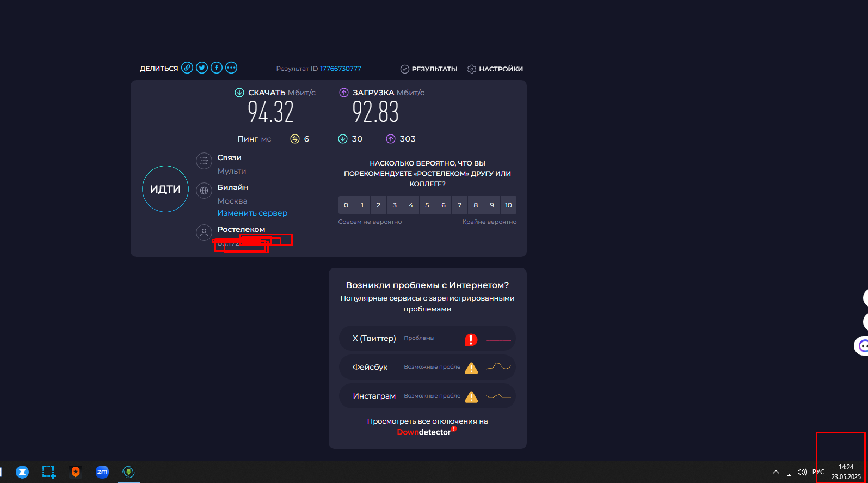Open more sharing options icon
Image resolution: width=868 pixels, height=483 pixels.
point(231,68)
